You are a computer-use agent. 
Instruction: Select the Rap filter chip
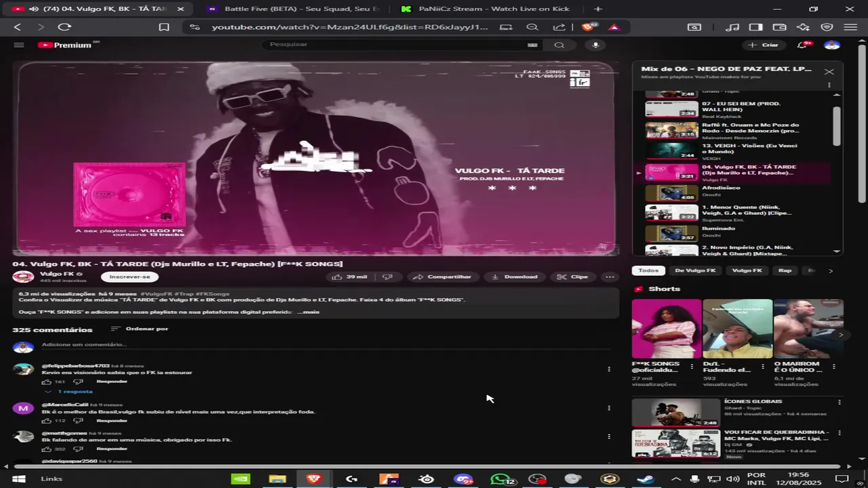pyautogui.click(x=785, y=270)
